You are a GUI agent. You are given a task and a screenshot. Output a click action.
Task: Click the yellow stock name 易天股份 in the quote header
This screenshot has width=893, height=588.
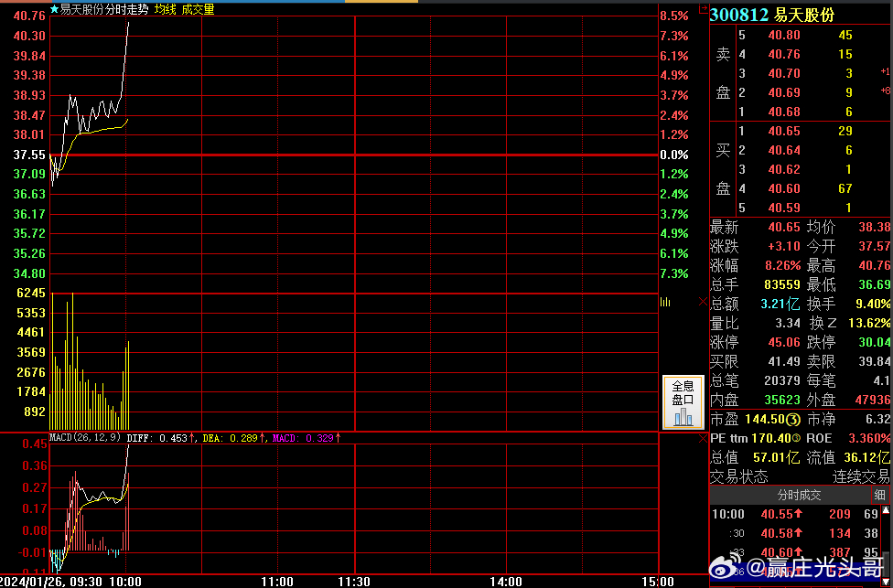coord(804,15)
